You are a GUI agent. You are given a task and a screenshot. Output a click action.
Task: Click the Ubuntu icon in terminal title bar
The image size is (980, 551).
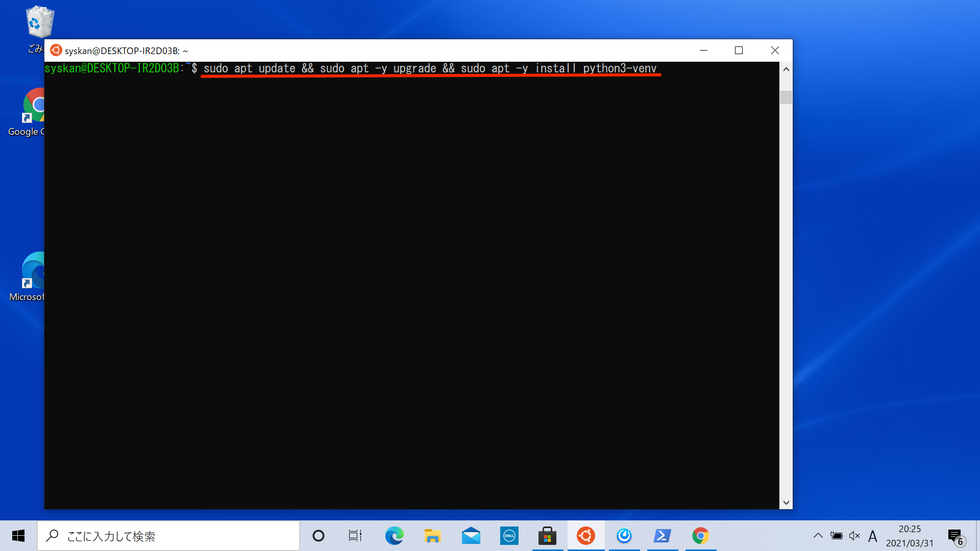click(x=56, y=51)
